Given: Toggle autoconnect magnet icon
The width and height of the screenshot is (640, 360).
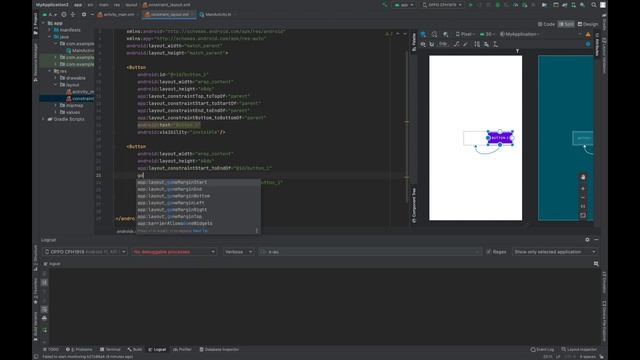Looking at the screenshot, I should (x=432, y=44).
